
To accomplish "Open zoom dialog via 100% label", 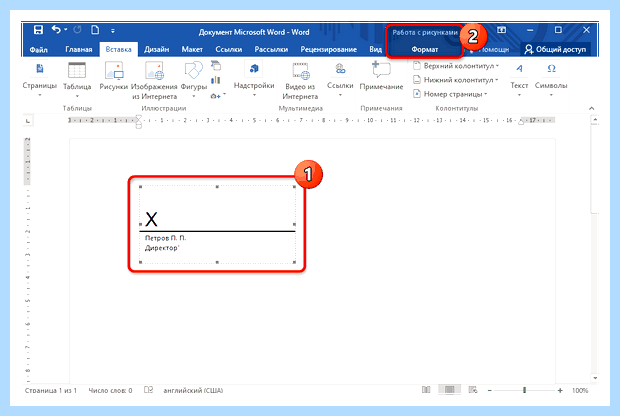I will pyautogui.click(x=580, y=391).
